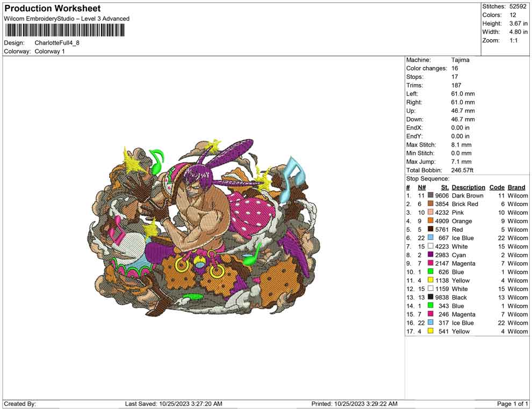Viewport: 532px width, 409px height.
Task: Click the Brick Red color swatch
Action: pyautogui.click(x=430, y=203)
